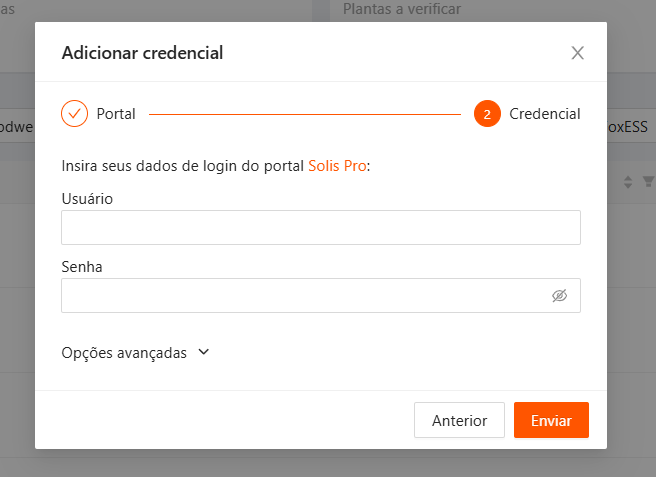The image size is (656, 477).
Task: Click the chevron arrow beside Opções avançadas
Action: (x=204, y=352)
